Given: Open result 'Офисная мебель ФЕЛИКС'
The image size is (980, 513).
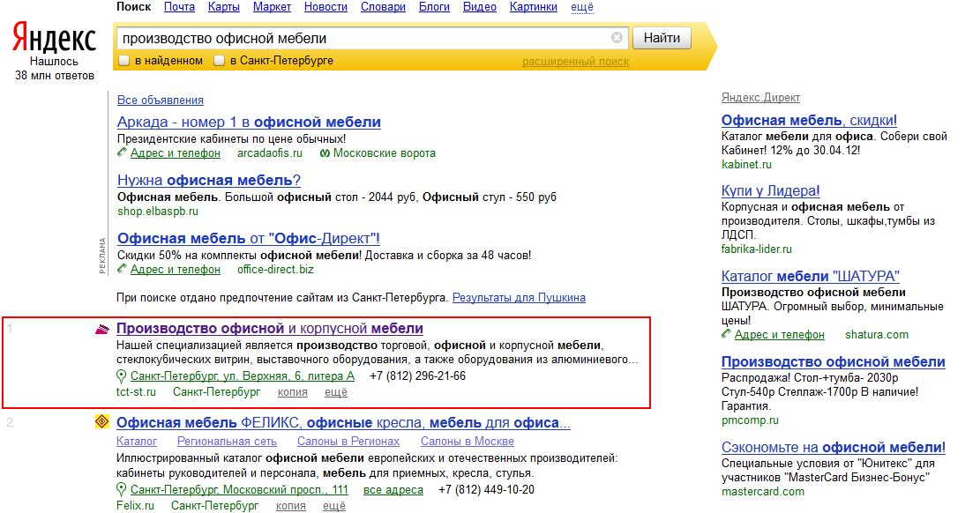Looking at the screenshot, I should point(343,422).
